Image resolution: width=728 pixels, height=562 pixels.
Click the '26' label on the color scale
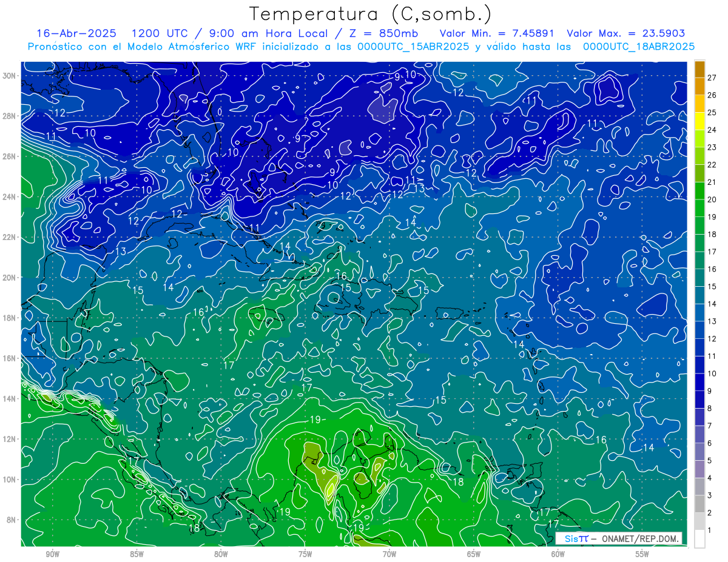pyautogui.click(x=712, y=95)
